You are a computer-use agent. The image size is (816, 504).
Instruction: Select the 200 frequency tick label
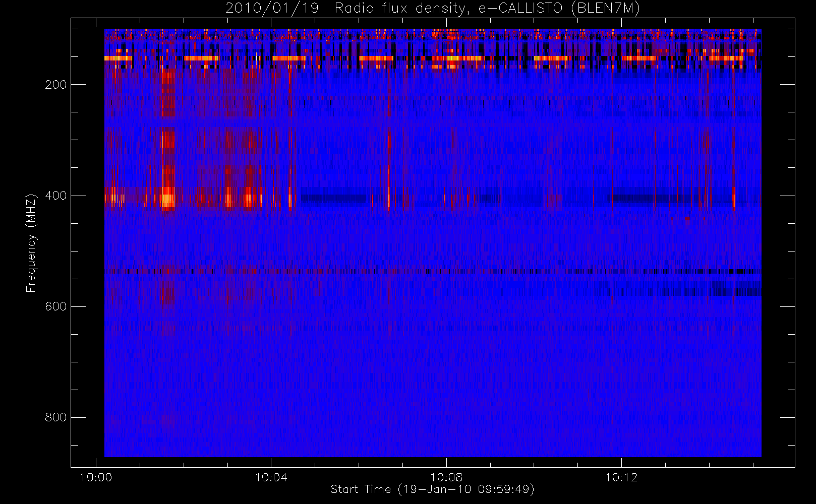point(55,85)
